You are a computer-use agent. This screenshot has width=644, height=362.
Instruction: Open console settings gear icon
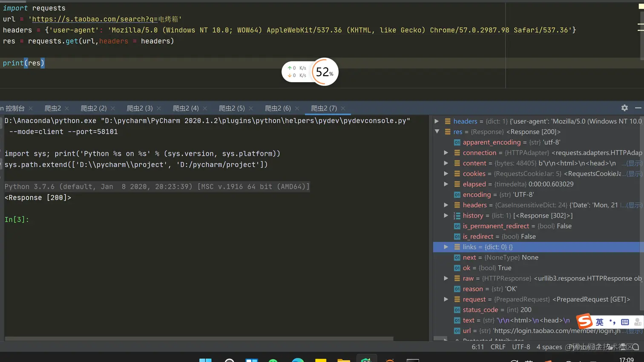pos(624,108)
